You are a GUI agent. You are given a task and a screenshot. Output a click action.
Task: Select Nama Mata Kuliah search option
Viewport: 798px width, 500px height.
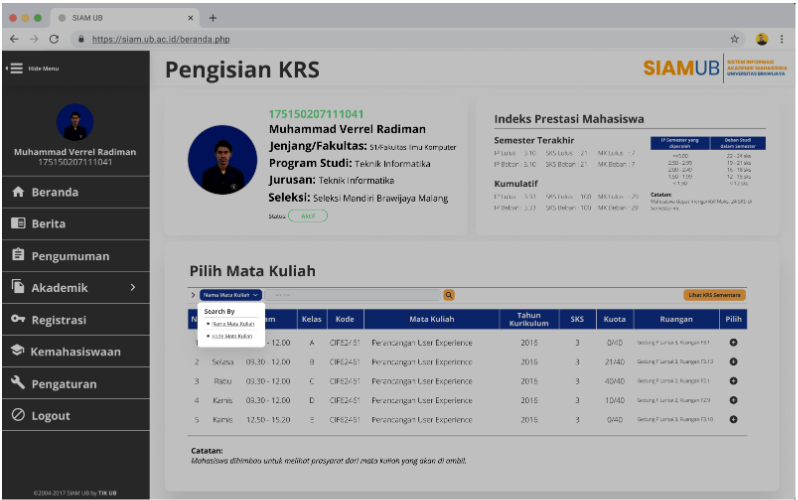click(x=232, y=324)
